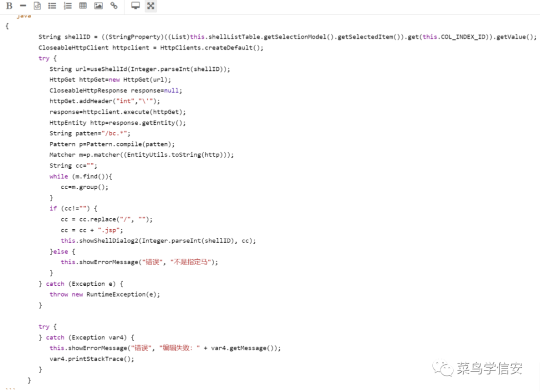The height and width of the screenshot is (392, 540).
Task: Click 'Pattern p=Pattern.compile(patten);' line
Action: click(x=112, y=144)
